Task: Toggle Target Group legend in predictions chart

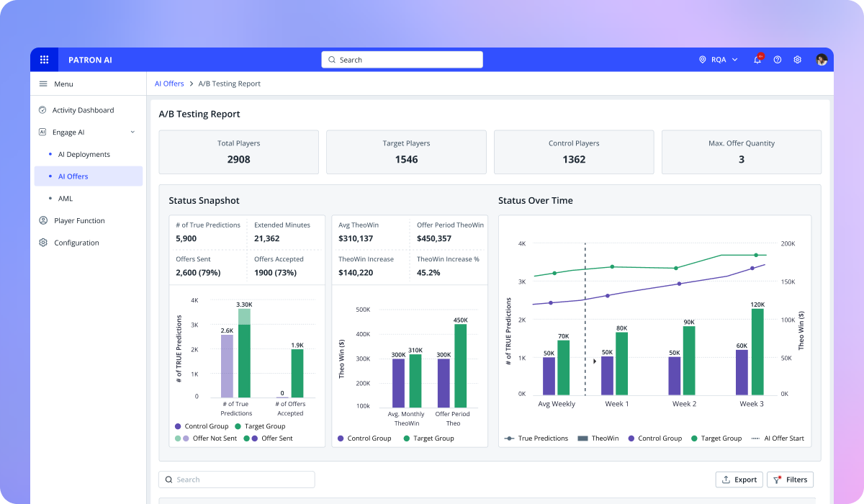Action: [x=260, y=426]
